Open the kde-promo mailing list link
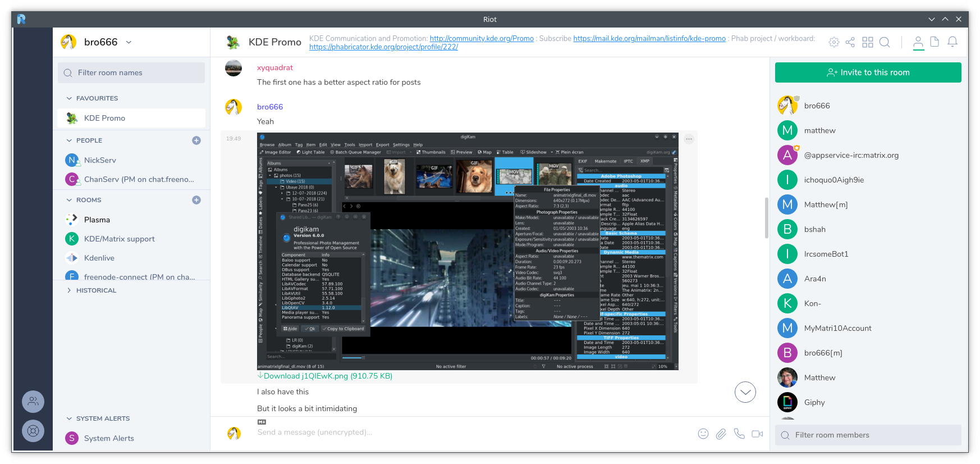Image resolution: width=980 pixels, height=464 pixels. [649, 39]
